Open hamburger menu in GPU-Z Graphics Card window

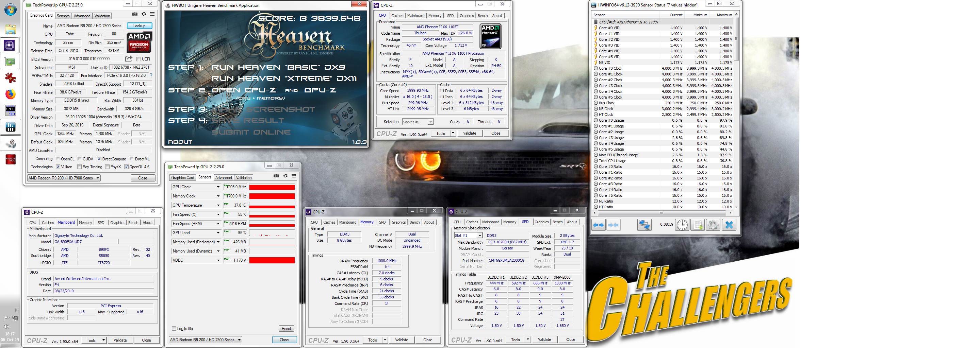click(x=152, y=14)
